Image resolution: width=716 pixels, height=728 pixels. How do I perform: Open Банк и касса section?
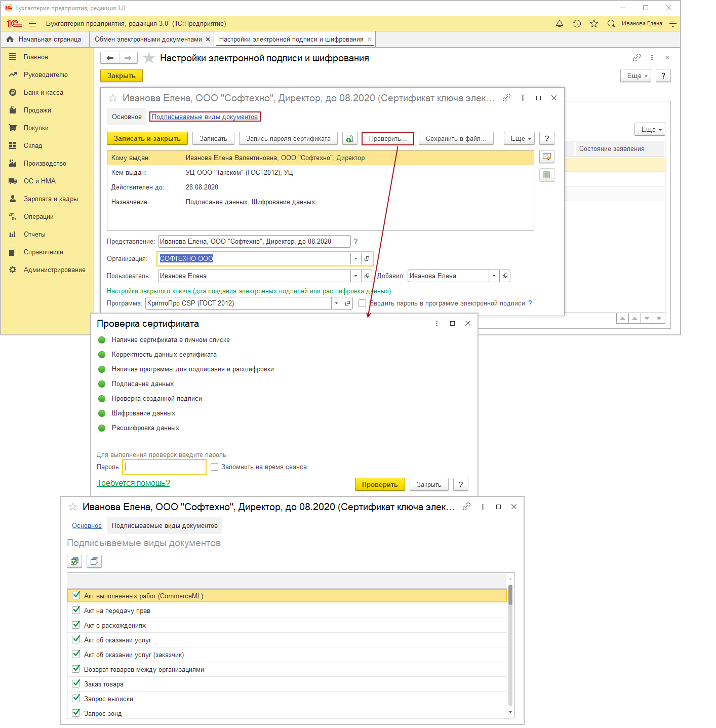click(x=44, y=92)
